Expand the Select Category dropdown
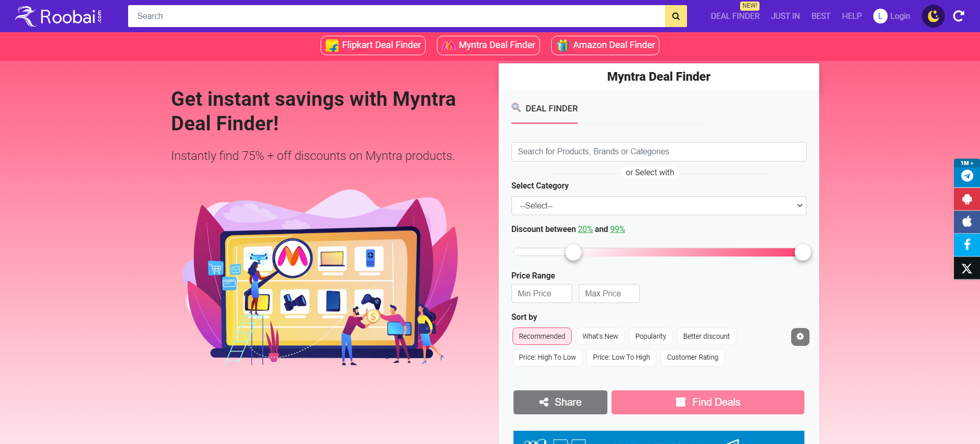 coord(659,206)
